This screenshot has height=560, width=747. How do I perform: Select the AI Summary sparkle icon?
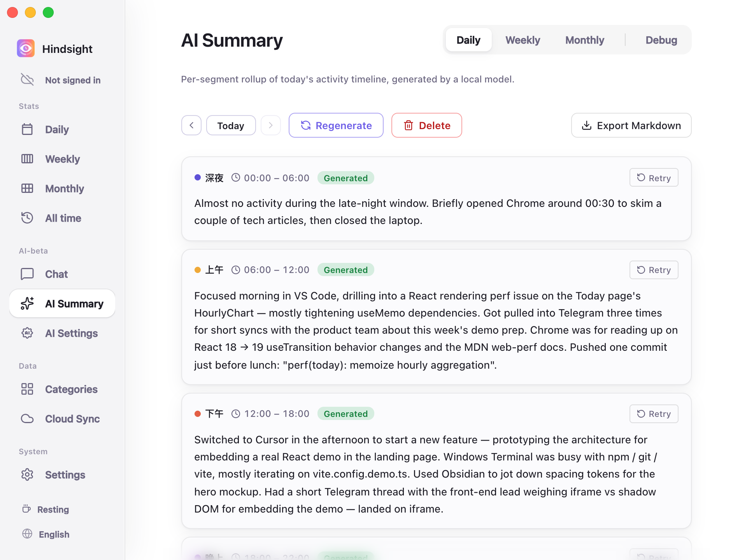pos(27,303)
